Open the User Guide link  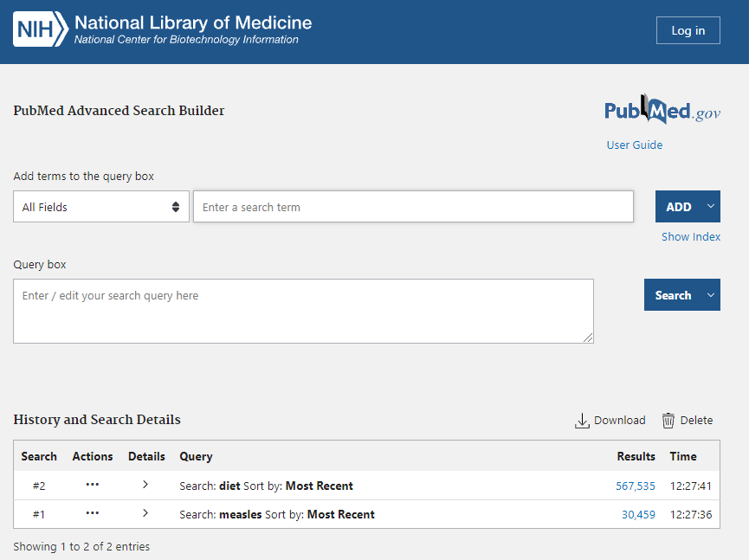pos(634,145)
